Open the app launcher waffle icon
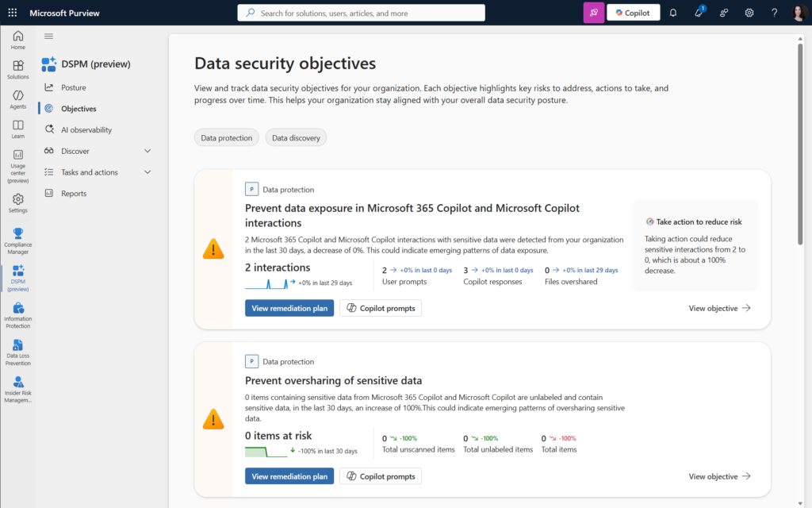Image resolution: width=812 pixels, height=508 pixels. coord(11,13)
